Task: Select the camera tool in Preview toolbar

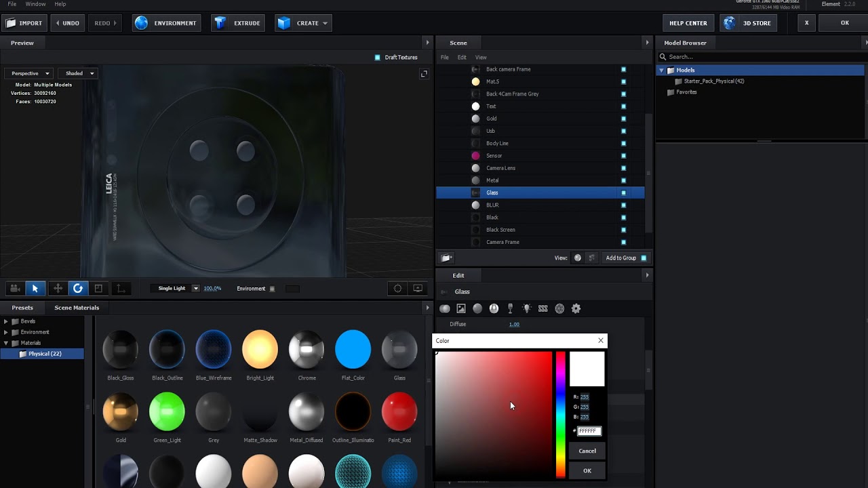Action: (14, 289)
